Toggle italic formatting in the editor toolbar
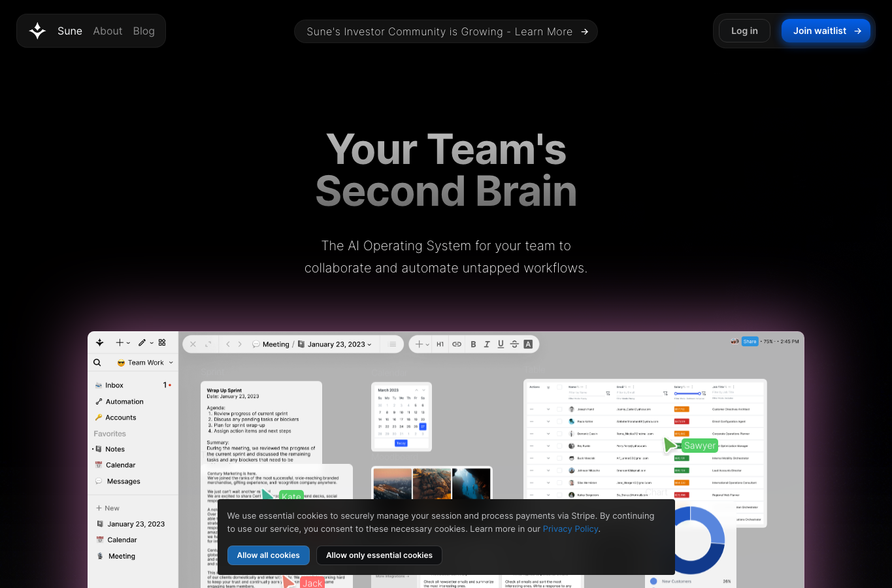This screenshot has height=588, width=892. pyautogui.click(x=487, y=344)
